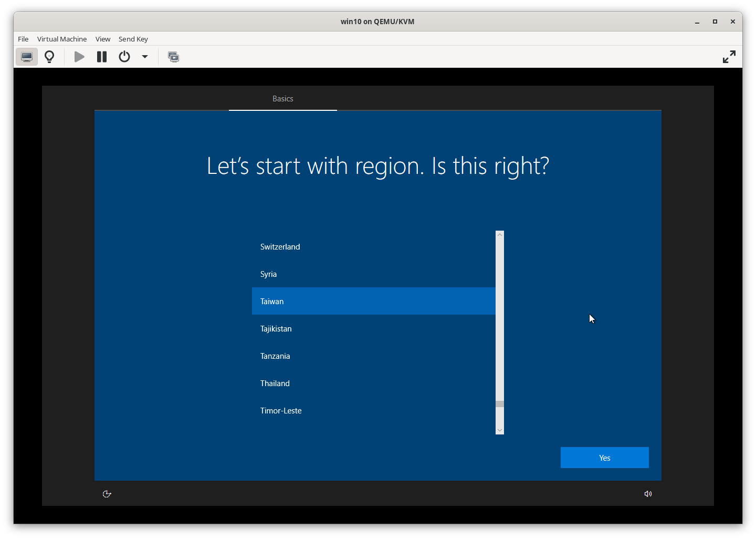Open the File menu
Image resolution: width=756 pixels, height=539 pixels.
(x=23, y=39)
